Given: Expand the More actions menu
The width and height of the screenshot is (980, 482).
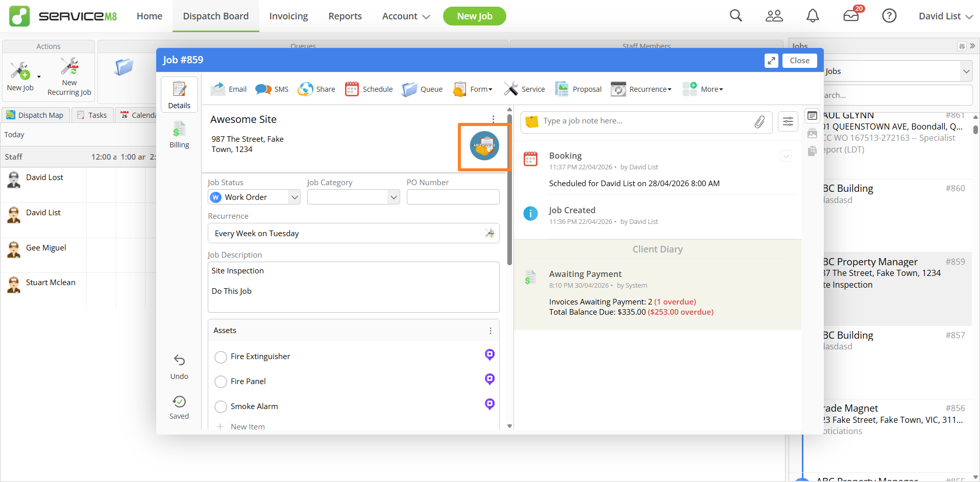Looking at the screenshot, I should coord(703,89).
